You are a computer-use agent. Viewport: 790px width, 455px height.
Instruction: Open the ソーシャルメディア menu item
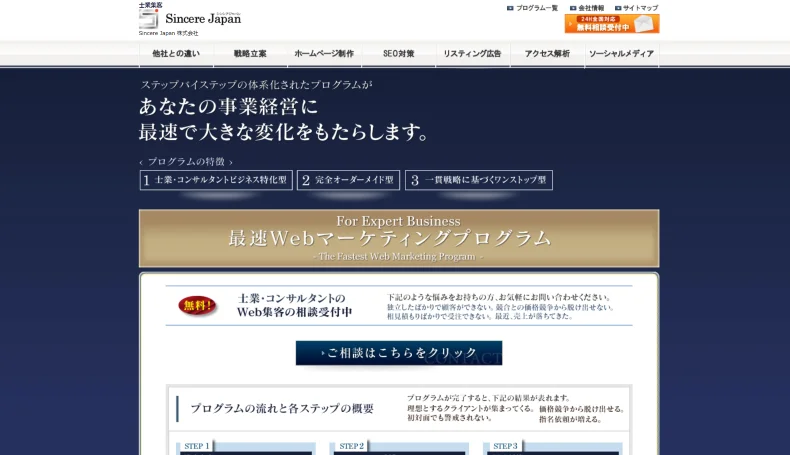click(622, 54)
